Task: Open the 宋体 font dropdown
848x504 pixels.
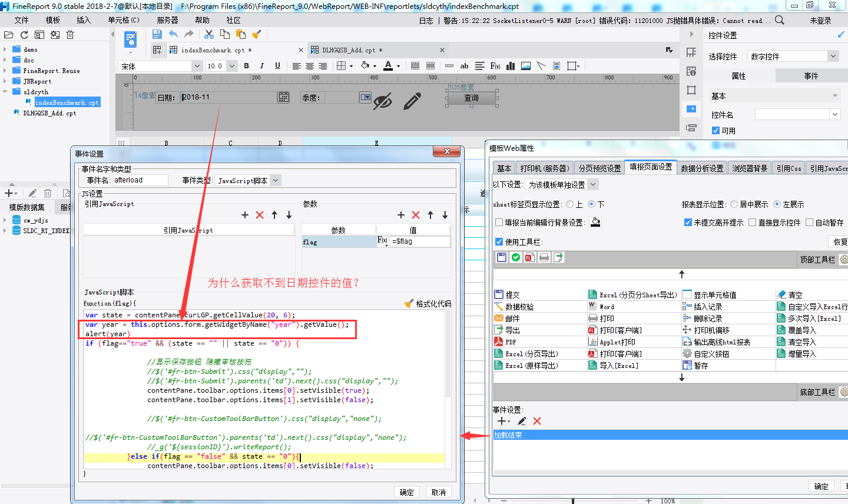Action: 197,66
